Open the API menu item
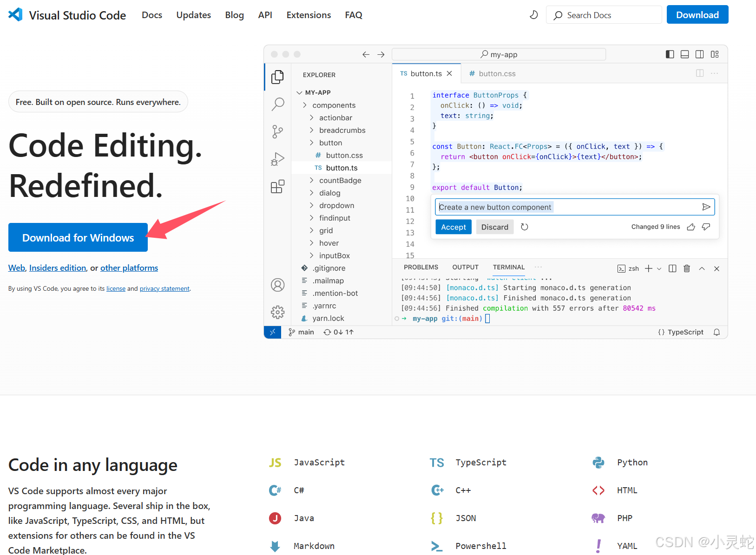Screen dimensions: 756x555 pos(265,15)
